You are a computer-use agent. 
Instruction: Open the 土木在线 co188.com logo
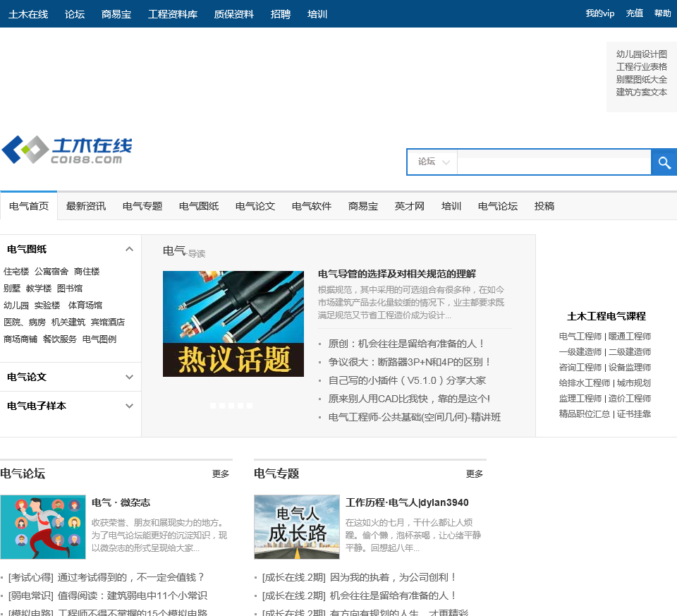click(x=67, y=150)
